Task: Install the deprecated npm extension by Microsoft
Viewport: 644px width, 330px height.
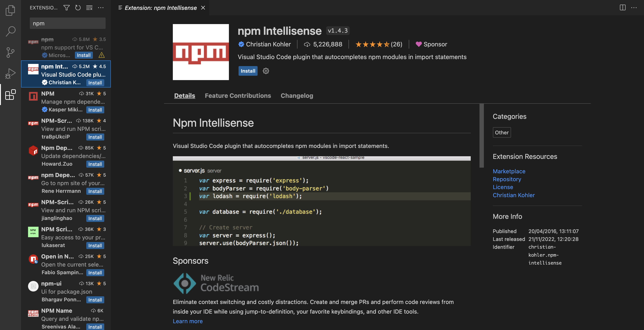Action: coord(83,55)
